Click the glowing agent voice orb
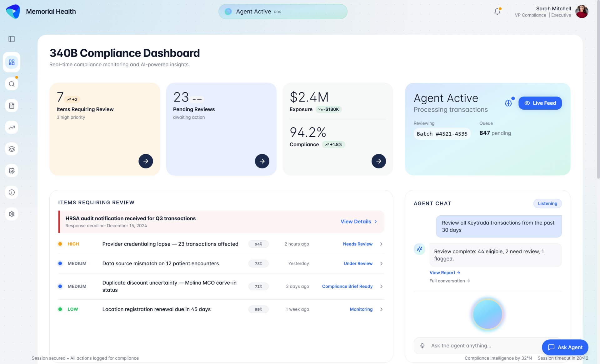 (487, 314)
